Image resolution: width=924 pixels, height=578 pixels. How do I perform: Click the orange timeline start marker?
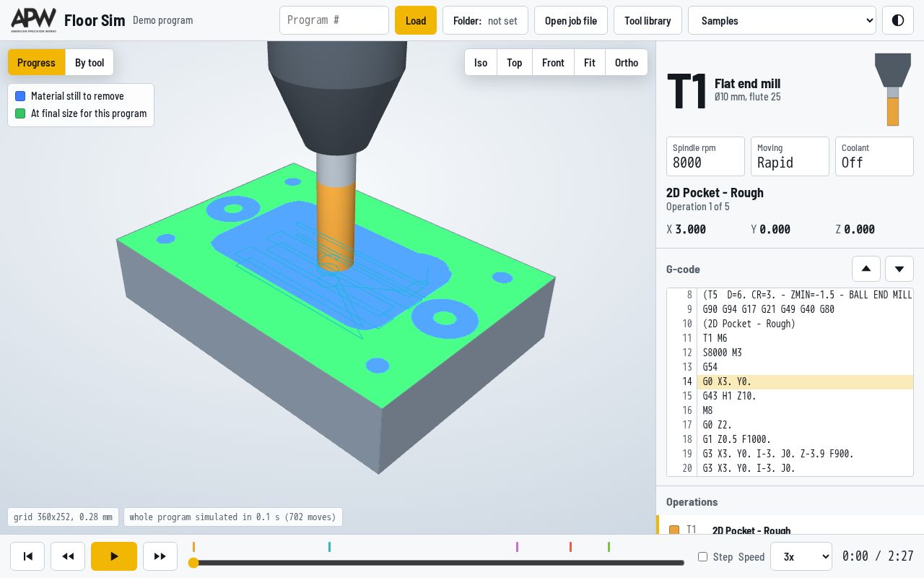click(x=193, y=547)
